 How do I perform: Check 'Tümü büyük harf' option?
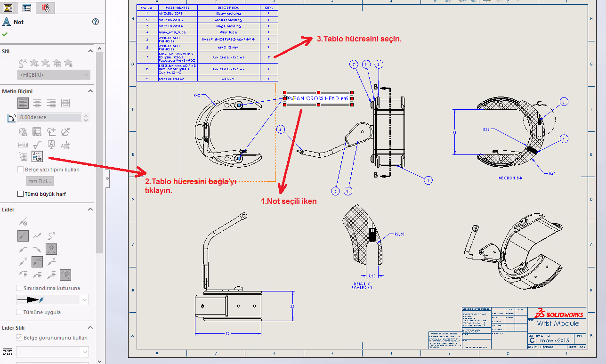pos(20,194)
